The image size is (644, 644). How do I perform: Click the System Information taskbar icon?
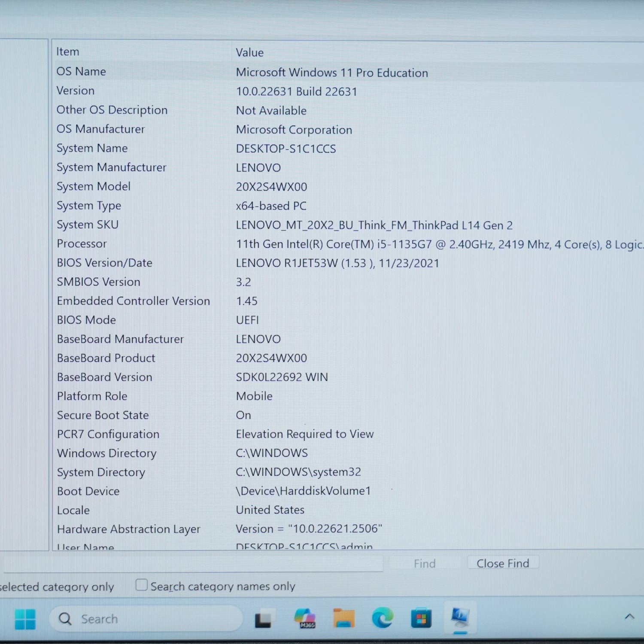[460, 618]
